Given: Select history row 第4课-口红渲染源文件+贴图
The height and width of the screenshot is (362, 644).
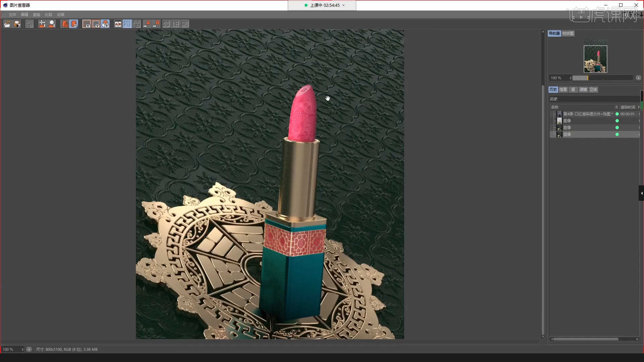Looking at the screenshot, I should tap(595, 114).
